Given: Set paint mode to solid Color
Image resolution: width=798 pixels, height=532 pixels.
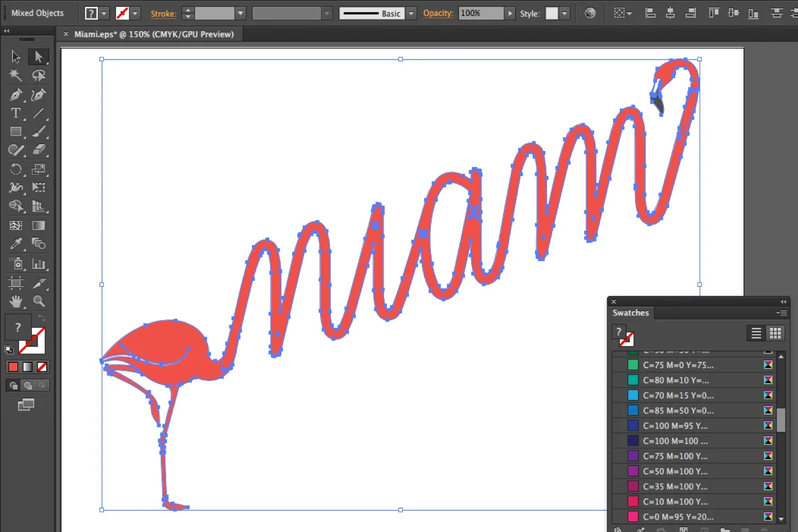Looking at the screenshot, I should click(13, 367).
